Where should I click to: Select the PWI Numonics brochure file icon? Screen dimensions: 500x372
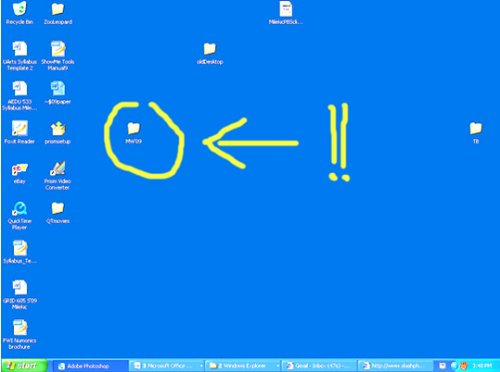point(20,328)
